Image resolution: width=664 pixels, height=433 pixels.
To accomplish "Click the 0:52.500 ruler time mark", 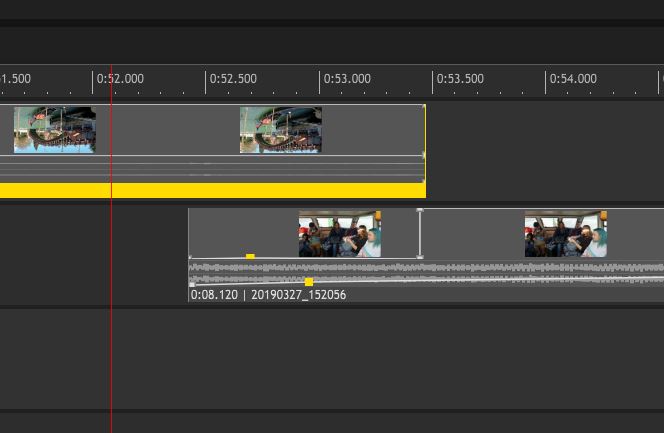I will click(x=233, y=79).
